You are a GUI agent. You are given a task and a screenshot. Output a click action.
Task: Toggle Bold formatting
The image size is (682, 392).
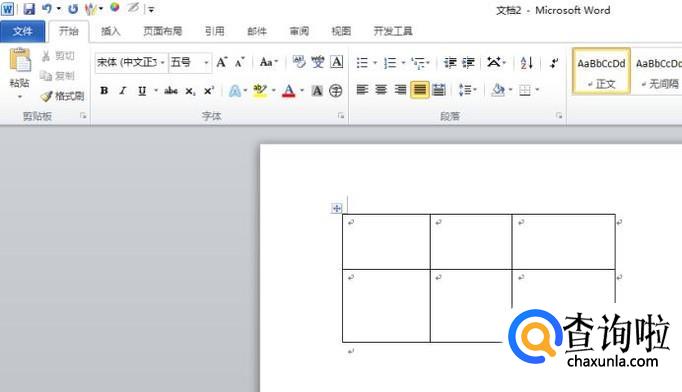point(104,90)
